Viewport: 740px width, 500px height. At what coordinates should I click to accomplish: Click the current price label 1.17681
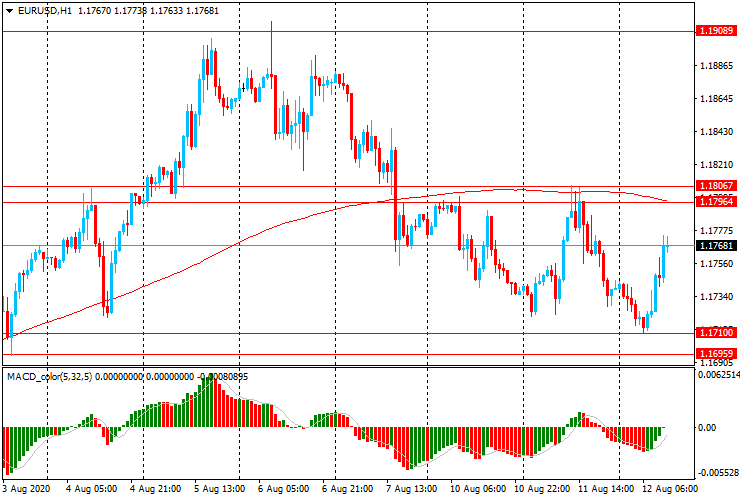716,246
